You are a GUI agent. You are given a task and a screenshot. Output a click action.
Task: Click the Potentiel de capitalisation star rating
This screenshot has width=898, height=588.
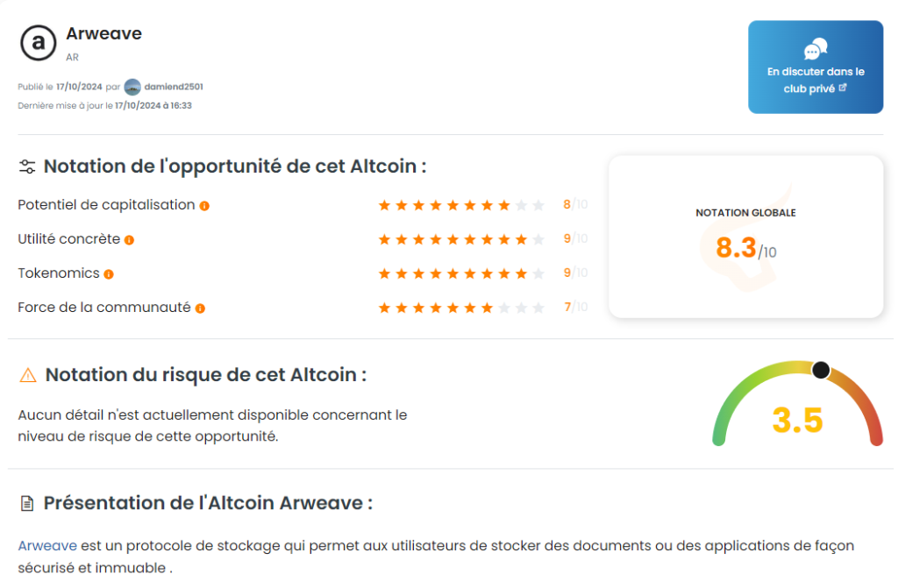point(461,205)
